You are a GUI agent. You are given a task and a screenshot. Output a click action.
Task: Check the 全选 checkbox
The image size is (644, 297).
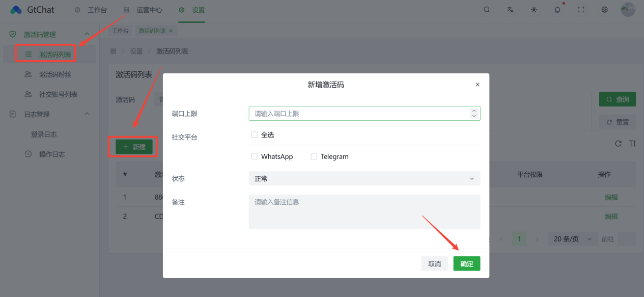click(x=254, y=135)
